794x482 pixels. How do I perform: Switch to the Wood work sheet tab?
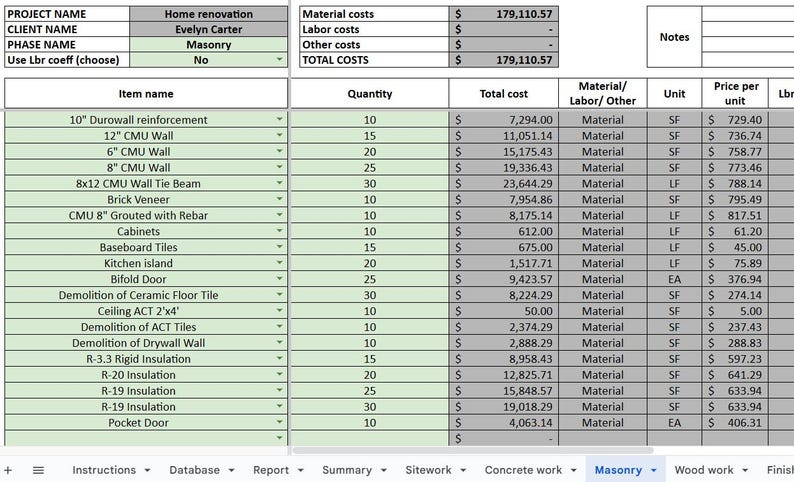coord(704,470)
